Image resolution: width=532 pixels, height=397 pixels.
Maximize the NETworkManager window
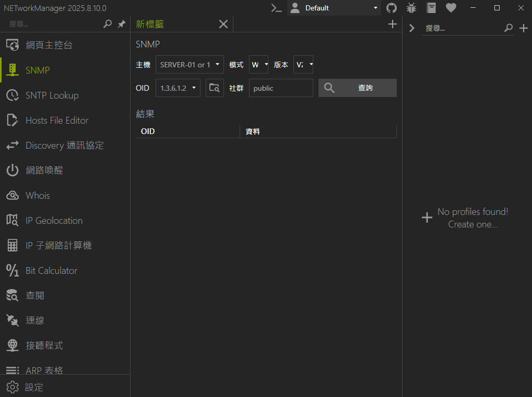pyautogui.click(x=497, y=8)
